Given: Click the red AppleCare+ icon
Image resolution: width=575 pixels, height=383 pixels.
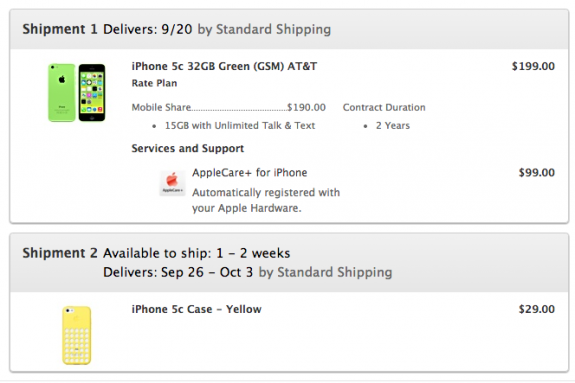Looking at the screenshot, I should (x=172, y=183).
